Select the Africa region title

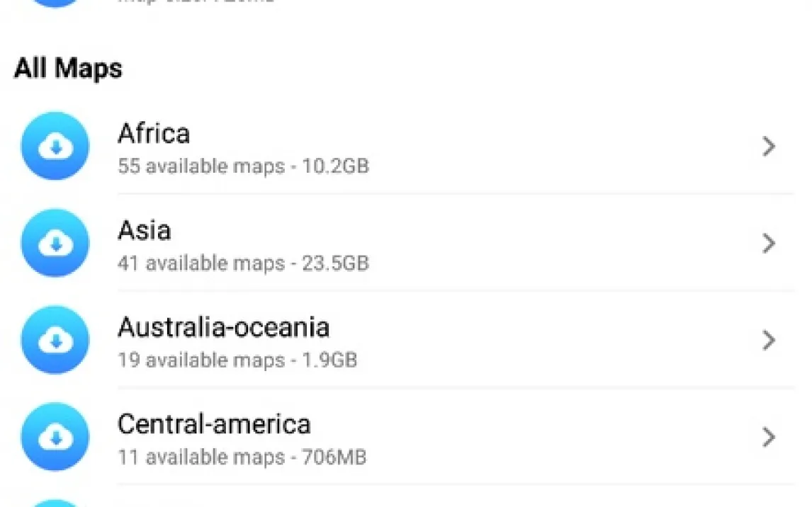click(154, 133)
